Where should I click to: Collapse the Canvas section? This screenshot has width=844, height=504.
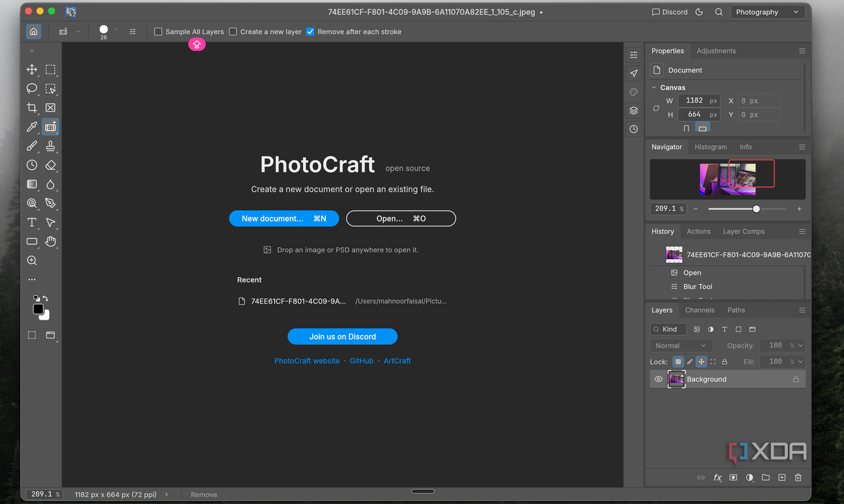(654, 88)
